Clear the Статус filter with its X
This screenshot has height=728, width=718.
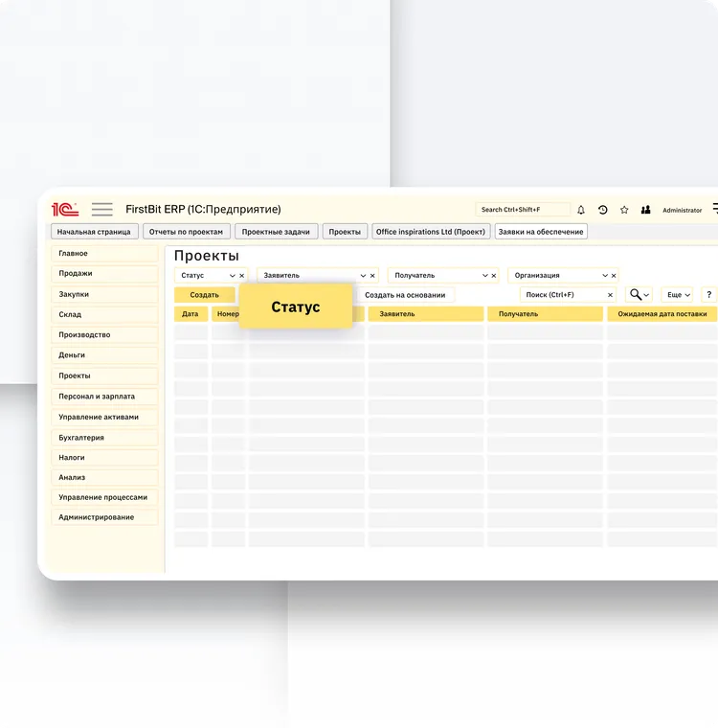[x=241, y=276]
